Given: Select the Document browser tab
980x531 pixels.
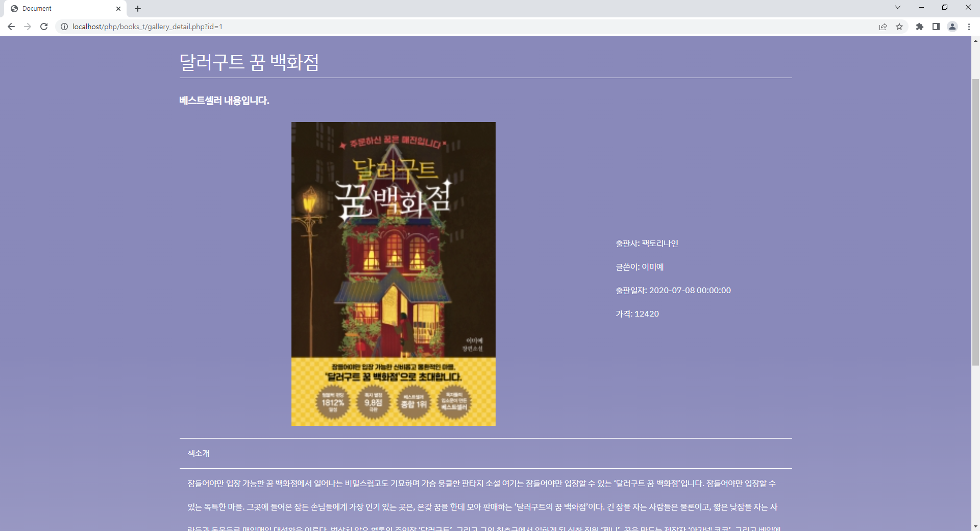Looking at the screenshot, I should 65,9.
